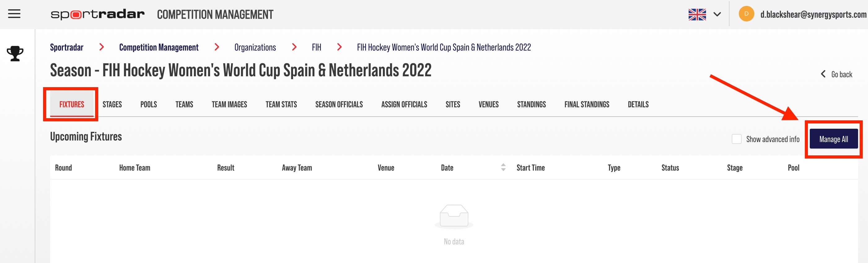Go to the TEAM IMAGES tab
Image resolution: width=868 pixels, height=263 pixels.
click(229, 104)
